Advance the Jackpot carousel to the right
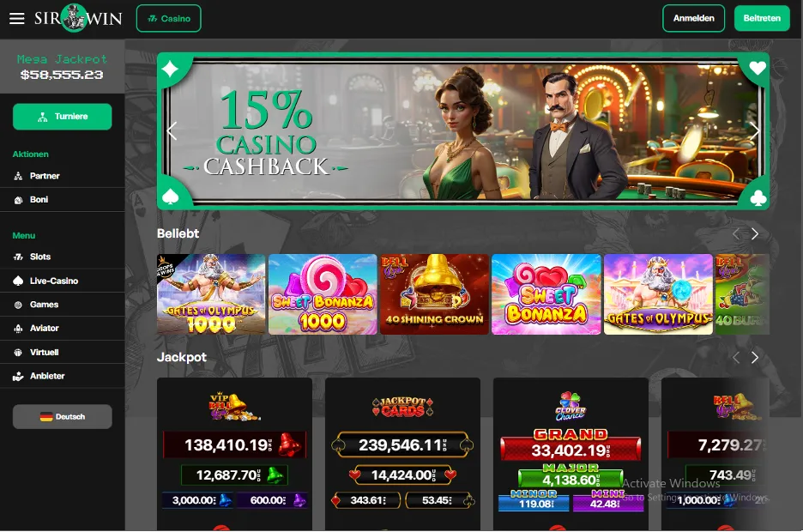 click(754, 358)
